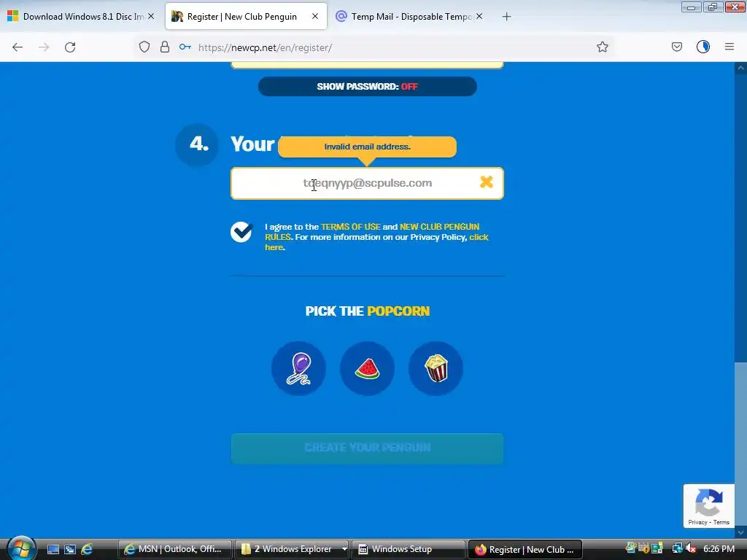Open the TERMS OF USE link
The width and height of the screenshot is (747, 560).
(x=351, y=227)
